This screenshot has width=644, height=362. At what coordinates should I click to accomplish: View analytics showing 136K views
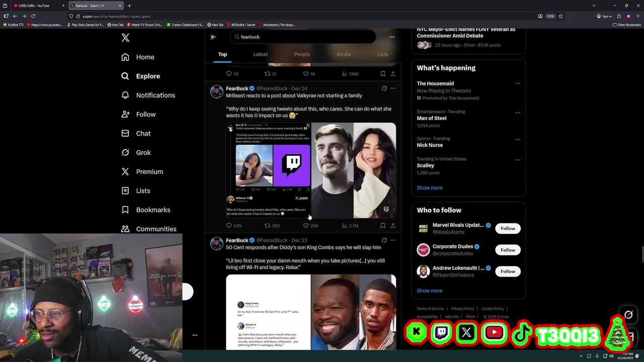350,74
